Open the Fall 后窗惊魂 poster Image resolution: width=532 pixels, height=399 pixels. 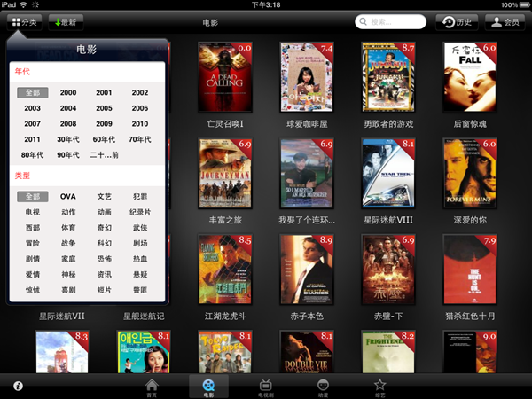(x=470, y=77)
